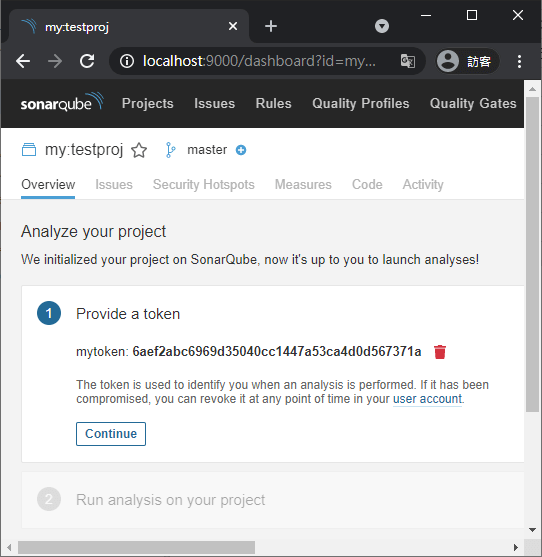Click the Continue button

point(111,434)
